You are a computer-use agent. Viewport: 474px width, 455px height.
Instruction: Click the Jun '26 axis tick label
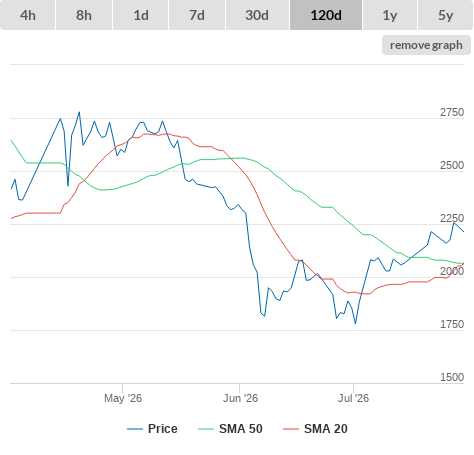coord(240,398)
